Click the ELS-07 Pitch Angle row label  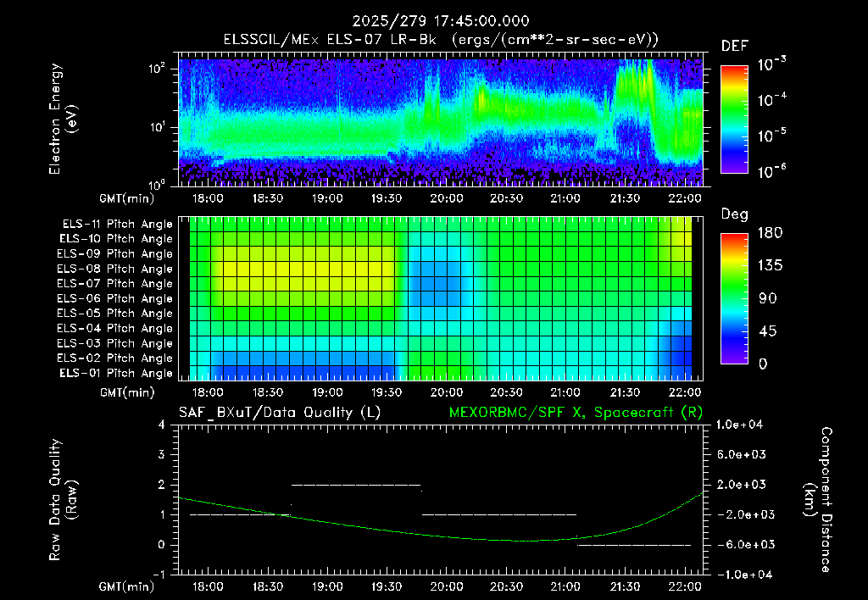coord(115,283)
